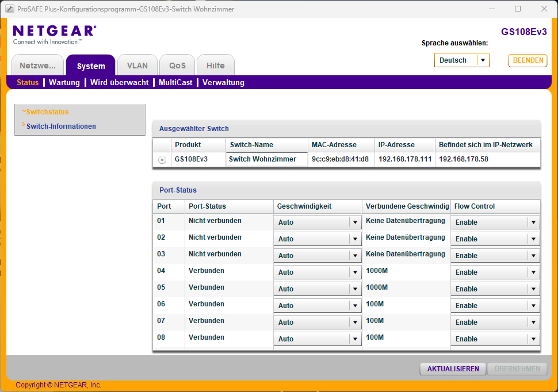Expand port 05 speed dropdown
Screen dimensions: 558x392
click(x=318, y=289)
